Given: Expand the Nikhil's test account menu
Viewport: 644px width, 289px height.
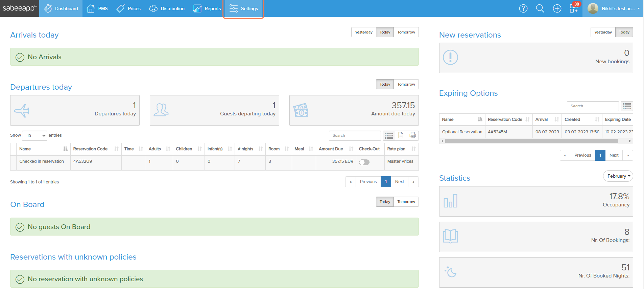Looking at the screenshot, I should 614,8.
